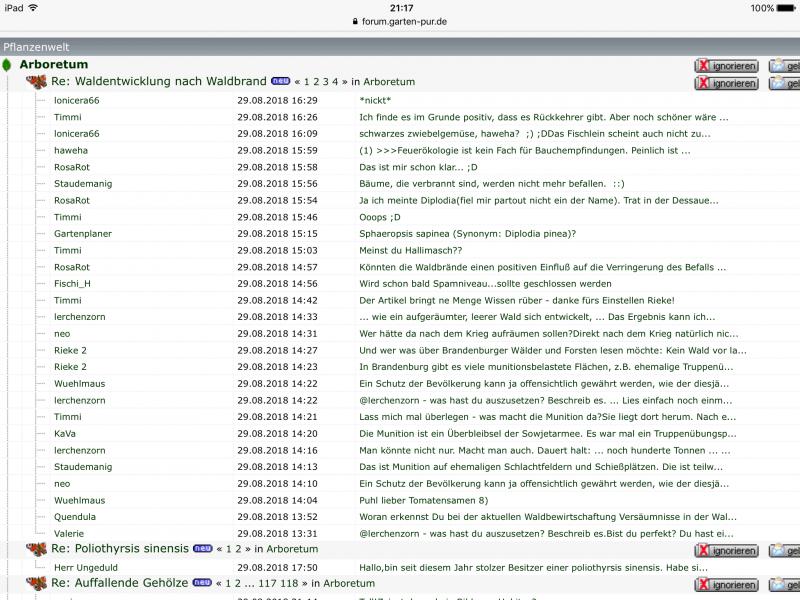Click the green leaf icon beside Arboretum

[7, 65]
